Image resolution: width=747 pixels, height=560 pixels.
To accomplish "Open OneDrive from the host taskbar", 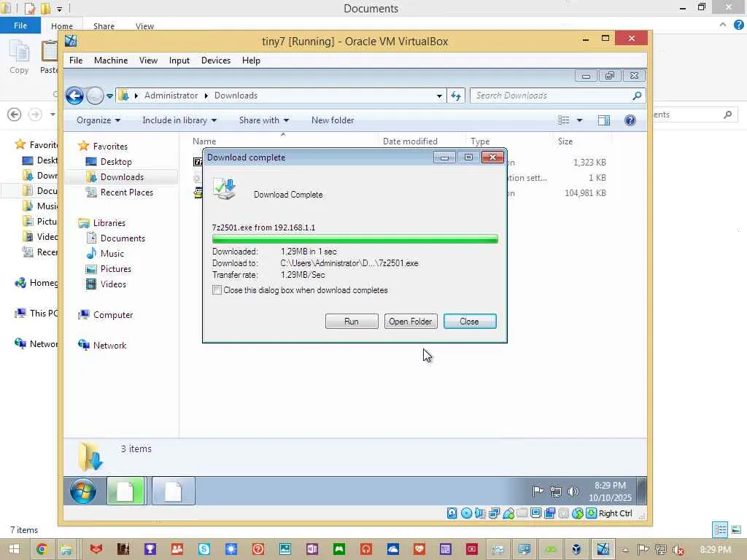I will tap(393, 550).
